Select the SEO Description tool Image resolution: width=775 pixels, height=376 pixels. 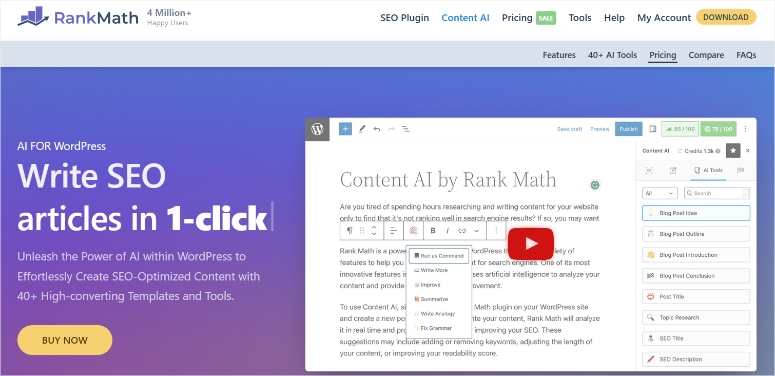coord(696,359)
